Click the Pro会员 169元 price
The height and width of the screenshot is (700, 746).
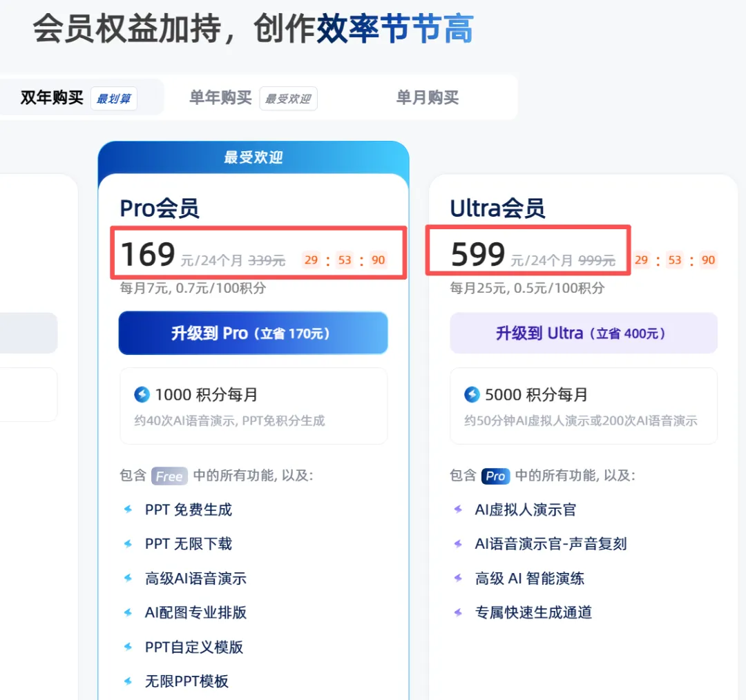point(148,254)
